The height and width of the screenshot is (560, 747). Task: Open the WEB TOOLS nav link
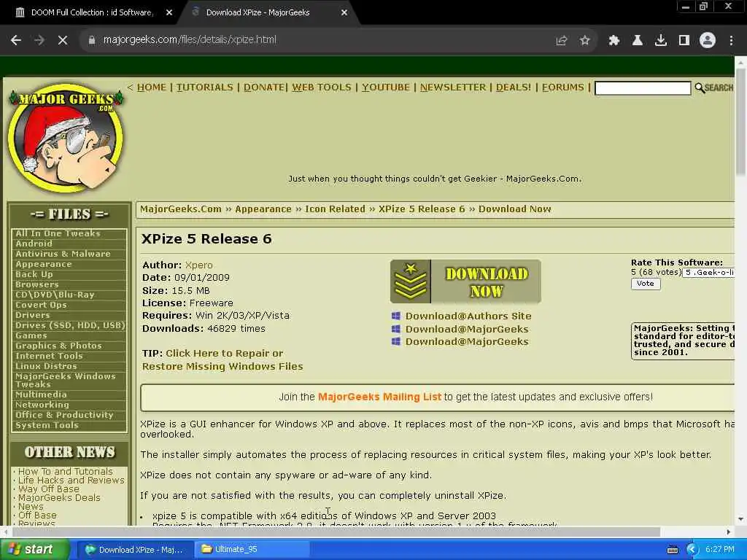click(x=322, y=87)
